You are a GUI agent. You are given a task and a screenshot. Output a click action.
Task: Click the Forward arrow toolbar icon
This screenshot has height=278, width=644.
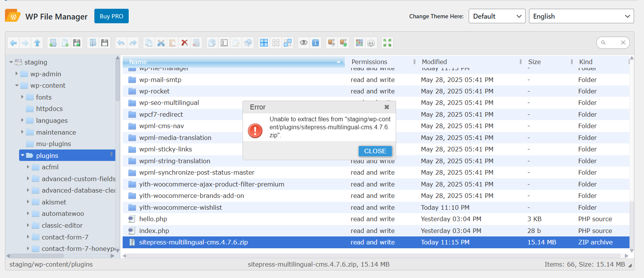[25, 43]
